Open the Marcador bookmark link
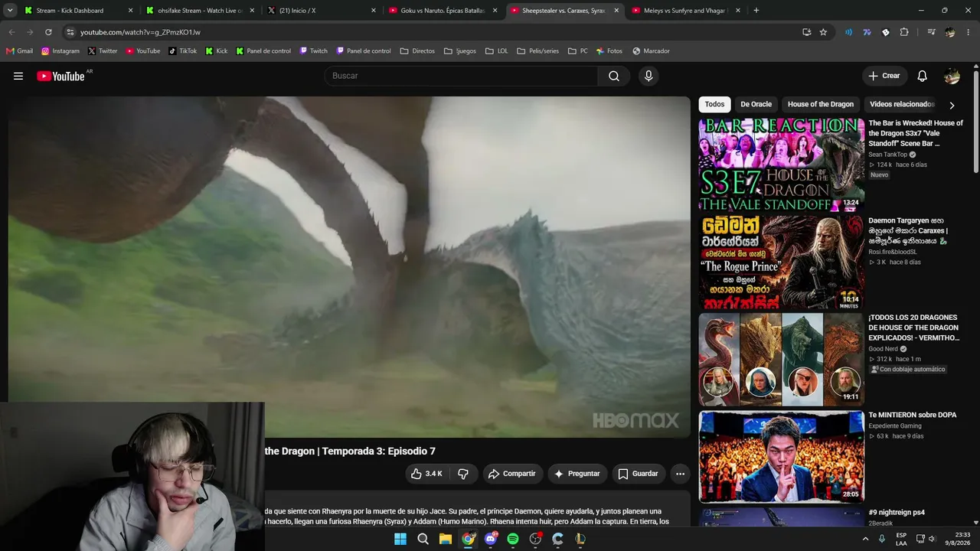 pyautogui.click(x=651, y=51)
